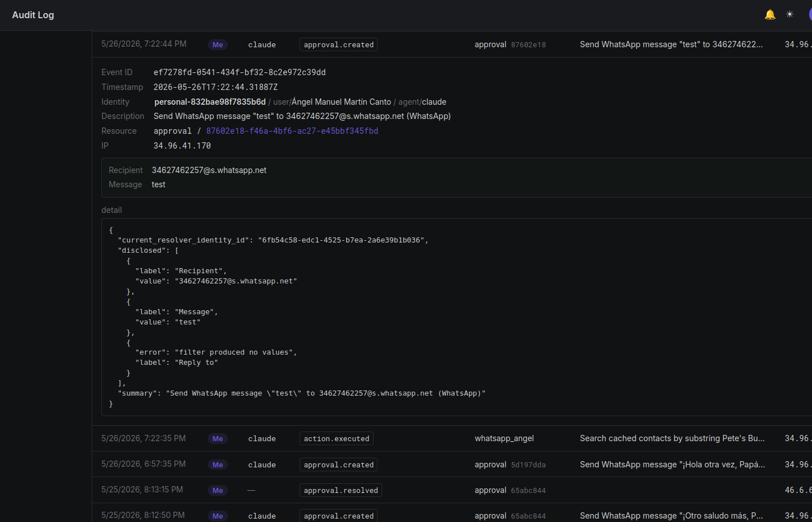Click the Description text about WhatsApp message test
Screen dimensions: 812x522
[x=302, y=116]
